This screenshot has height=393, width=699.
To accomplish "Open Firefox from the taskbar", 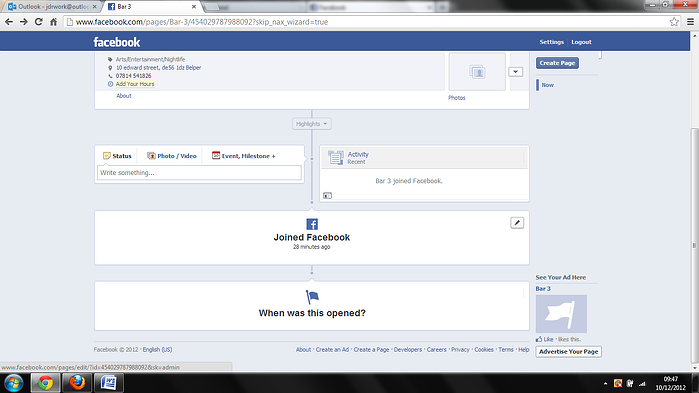I will point(77,383).
